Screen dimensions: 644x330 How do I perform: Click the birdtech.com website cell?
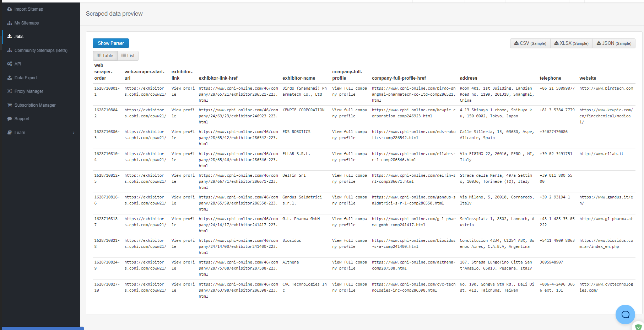tap(606, 89)
